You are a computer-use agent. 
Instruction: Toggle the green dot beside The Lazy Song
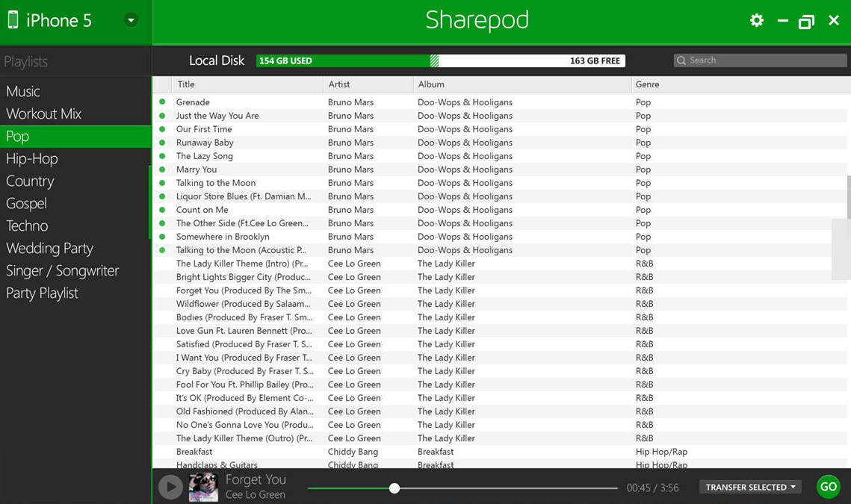pyautogui.click(x=161, y=156)
